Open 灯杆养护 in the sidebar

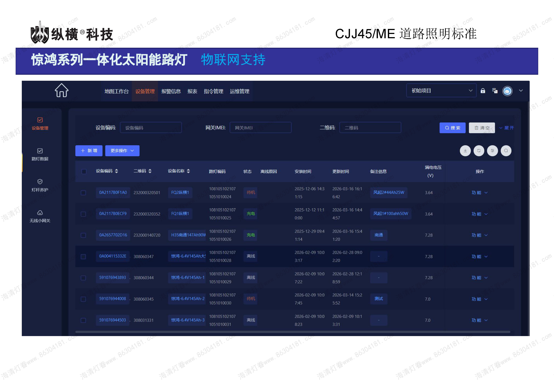[40, 185]
